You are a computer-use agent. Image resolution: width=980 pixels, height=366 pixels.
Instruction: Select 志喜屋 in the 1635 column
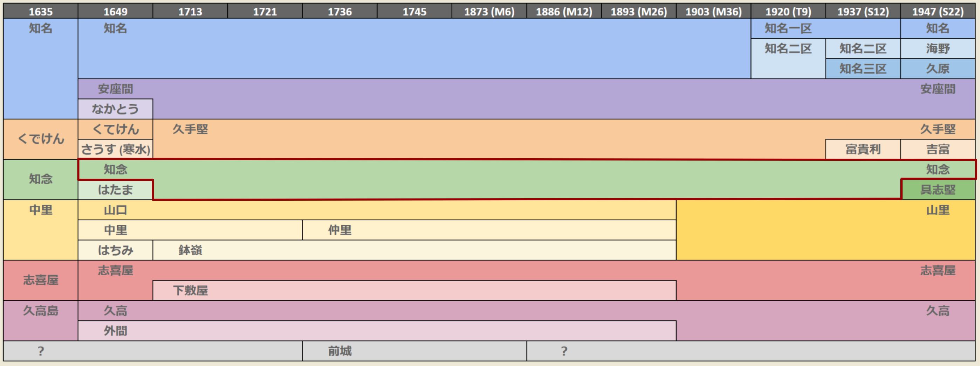tap(41, 281)
